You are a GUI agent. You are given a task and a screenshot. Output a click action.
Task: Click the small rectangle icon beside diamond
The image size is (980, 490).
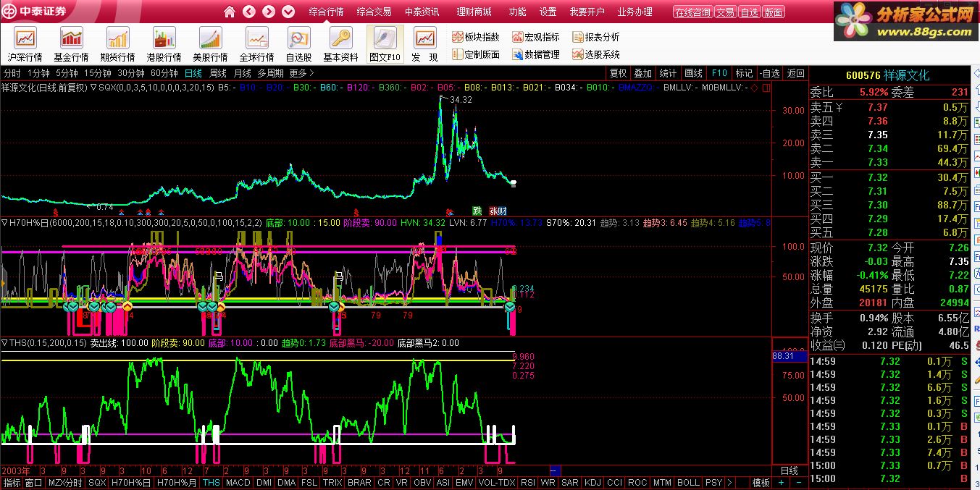click(x=766, y=88)
